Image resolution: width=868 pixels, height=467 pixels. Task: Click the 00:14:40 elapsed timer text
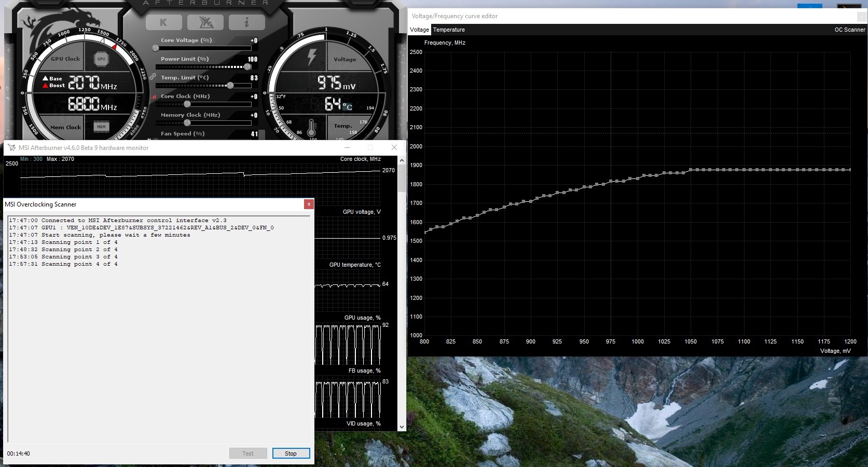coord(18,454)
